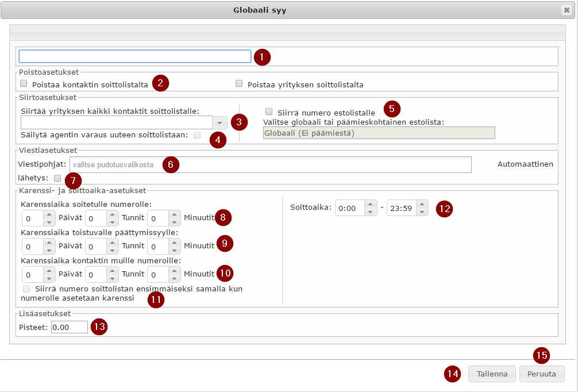The width and height of the screenshot is (578, 392).
Task: Click the Globaali (Ei päämiestä) estolista field
Action: pyautogui.click(x=379, y=133)
